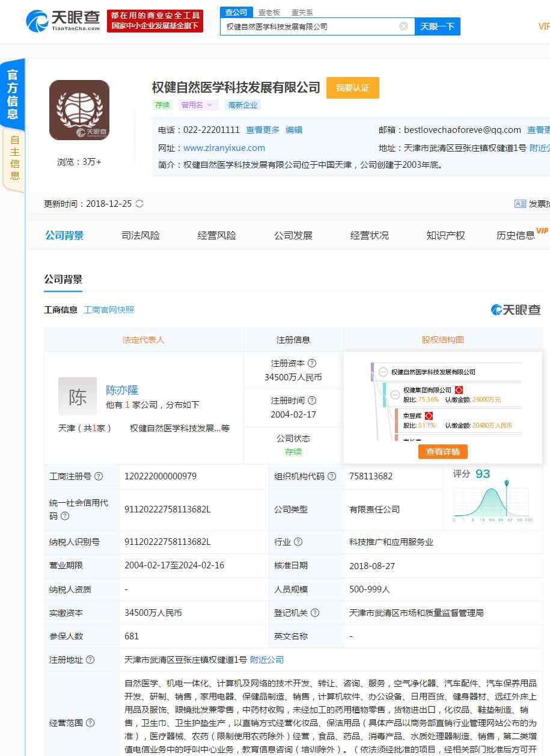Click the company logo thumbnail
550x756 pixels.
pyautogui.click(x=79, y=110)
